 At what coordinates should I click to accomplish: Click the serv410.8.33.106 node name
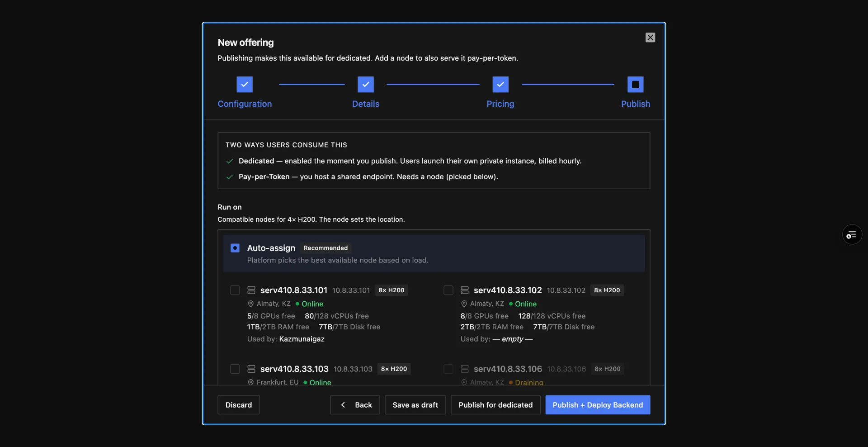[x=508, y=369]
